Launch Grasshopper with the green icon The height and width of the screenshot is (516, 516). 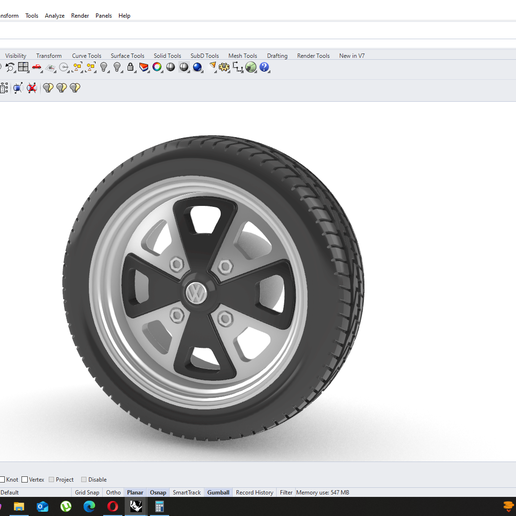[x=251, y=67]
